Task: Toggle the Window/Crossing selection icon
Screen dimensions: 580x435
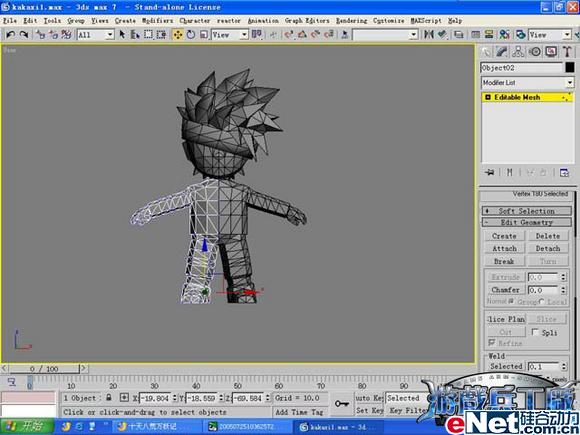Action: pyautogui.click(x=161, y=35)
